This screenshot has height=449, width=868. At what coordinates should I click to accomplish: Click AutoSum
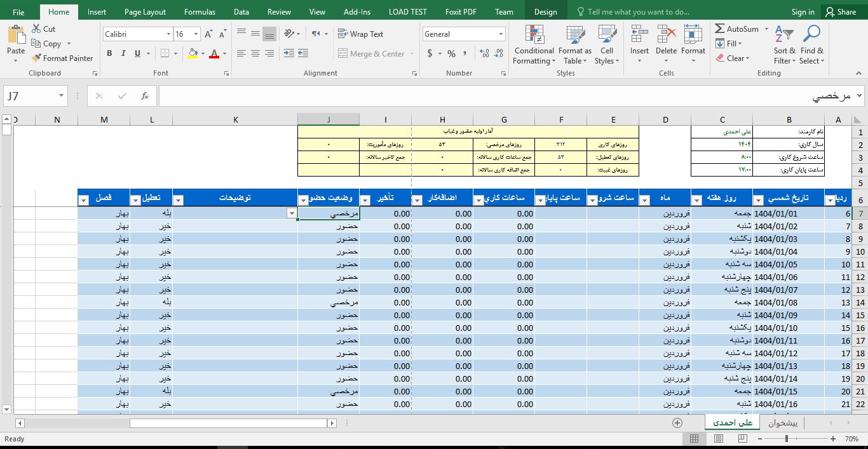[736, 29]
